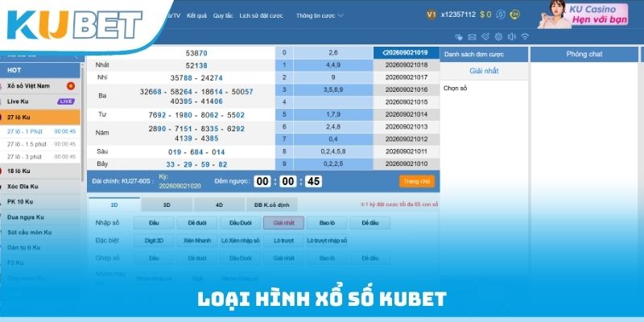Viewport: 644px width, 322px height.
Task: Click the Vietnam flag star icon
Action: (71, 86)
